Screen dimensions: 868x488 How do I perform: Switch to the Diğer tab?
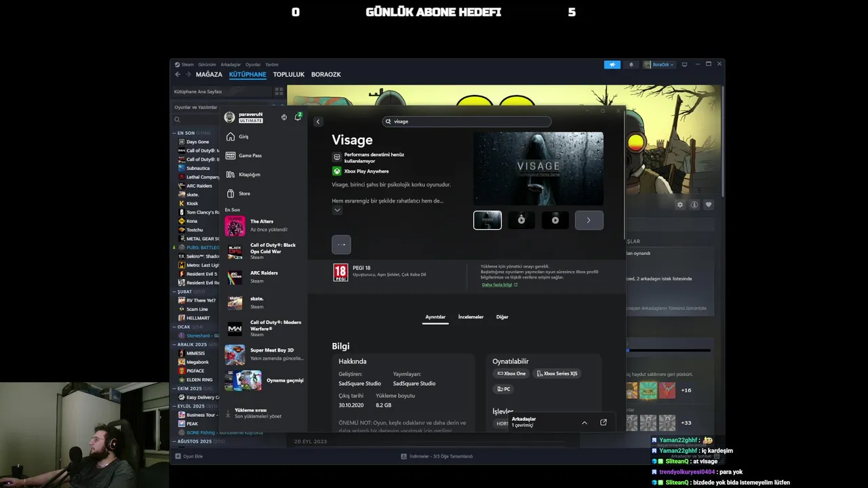[x=502, y=317]
